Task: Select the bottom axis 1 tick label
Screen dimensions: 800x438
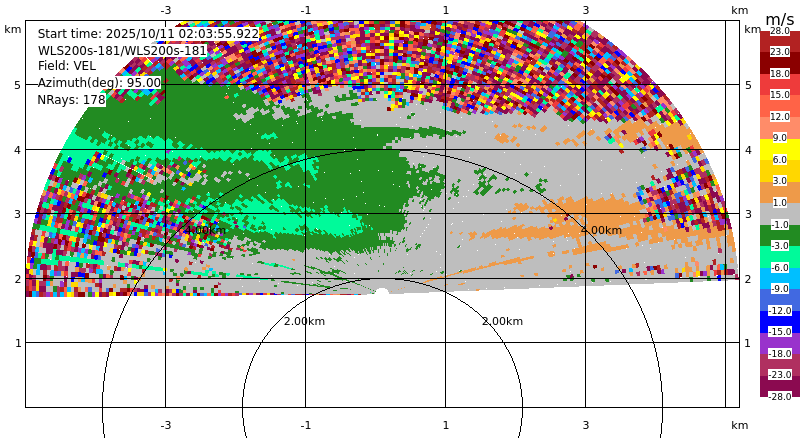Action: tap(445, 425)
